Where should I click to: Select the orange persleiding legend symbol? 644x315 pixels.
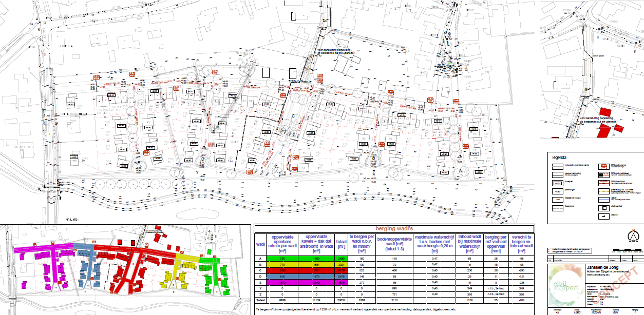tap(604, 191)
